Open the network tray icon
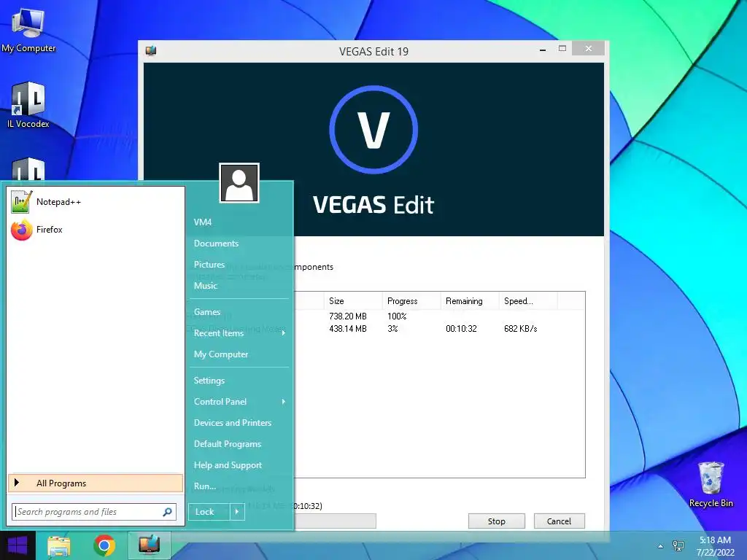The width and height of the screenshot is (747, 560). click(678, 545)
